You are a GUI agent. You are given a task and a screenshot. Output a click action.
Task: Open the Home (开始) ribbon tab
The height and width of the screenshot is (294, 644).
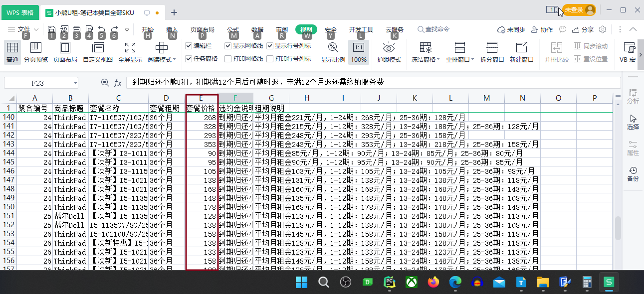click(148, 29)
